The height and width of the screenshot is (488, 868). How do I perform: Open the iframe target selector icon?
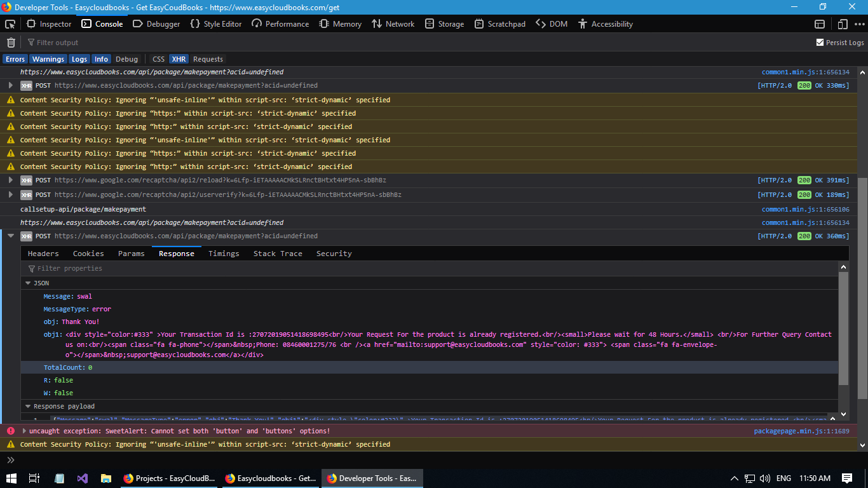coord(820,24)
